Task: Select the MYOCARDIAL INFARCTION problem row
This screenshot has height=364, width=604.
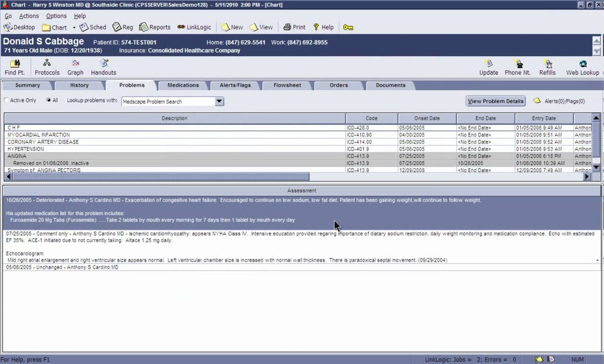Action: pos(298,135)
